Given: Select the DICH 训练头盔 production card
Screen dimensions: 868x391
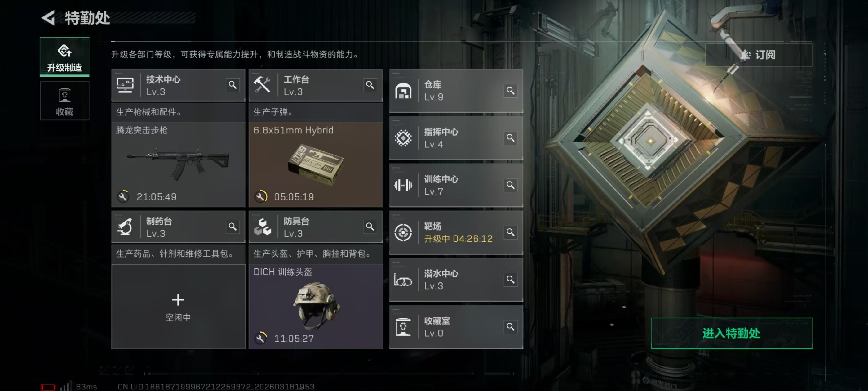Looking at the screenshot, I should [x=315, y=307].
